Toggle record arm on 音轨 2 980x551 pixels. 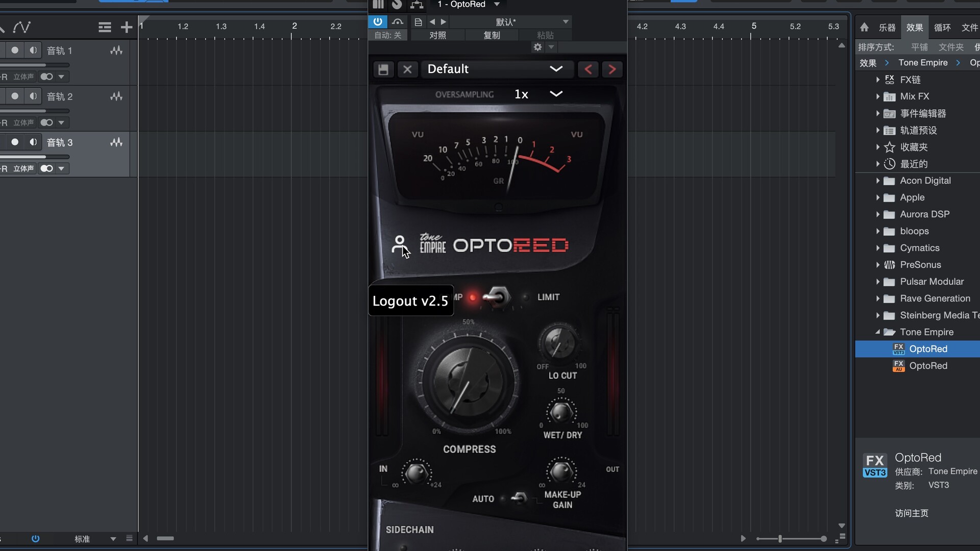15,96
